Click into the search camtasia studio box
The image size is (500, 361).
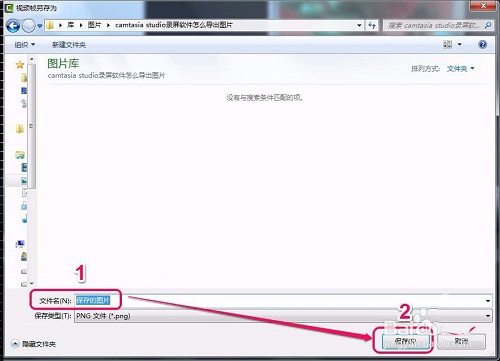coord(433,25)
